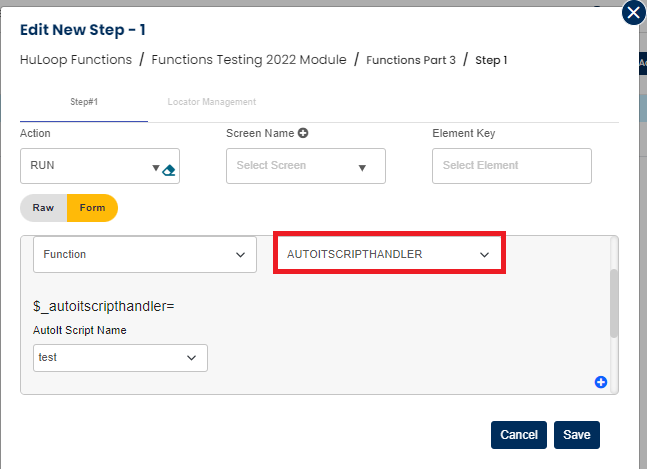
Task: Navigate to Functions Part 3 breadcrumb
Action: (x=410, y=60)
